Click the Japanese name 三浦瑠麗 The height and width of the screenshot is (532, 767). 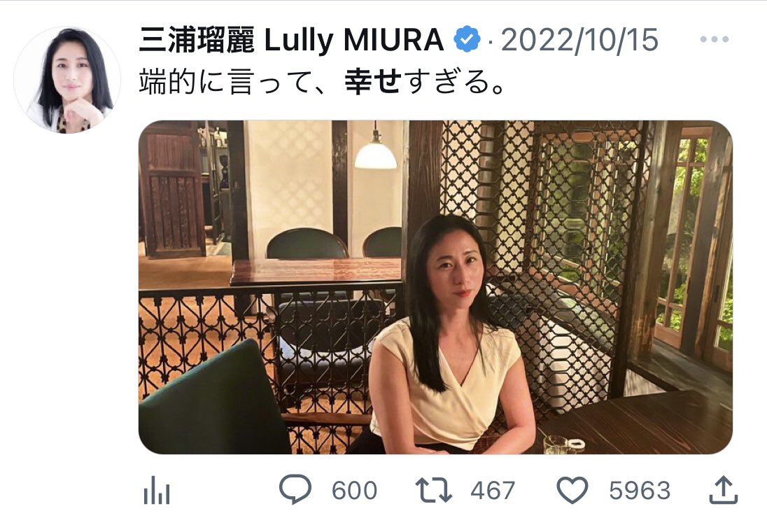[x=197, y=40]
